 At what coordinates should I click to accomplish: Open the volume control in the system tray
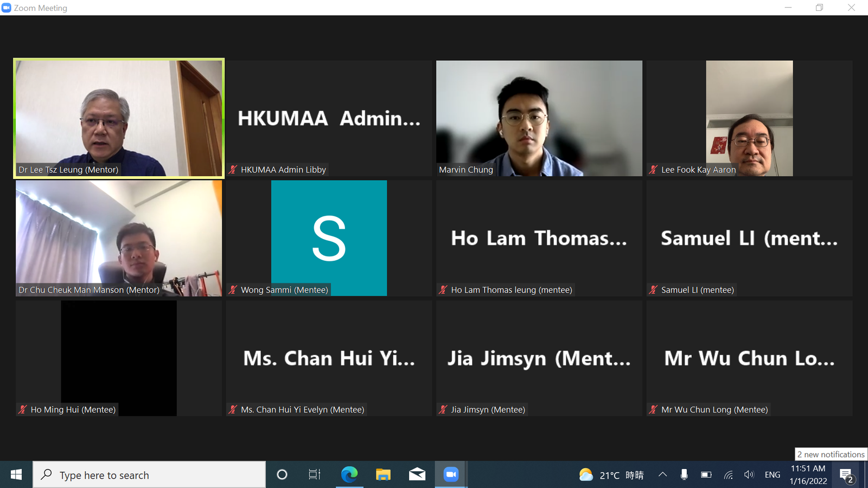[x=749, y=475]
